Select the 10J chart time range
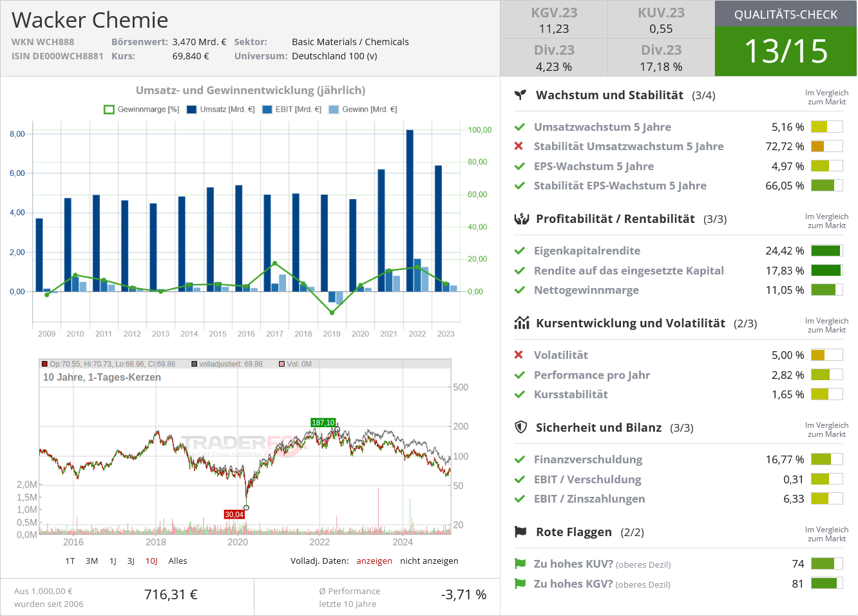The width and height of the screenshot is (858, 616). [151, 561]
